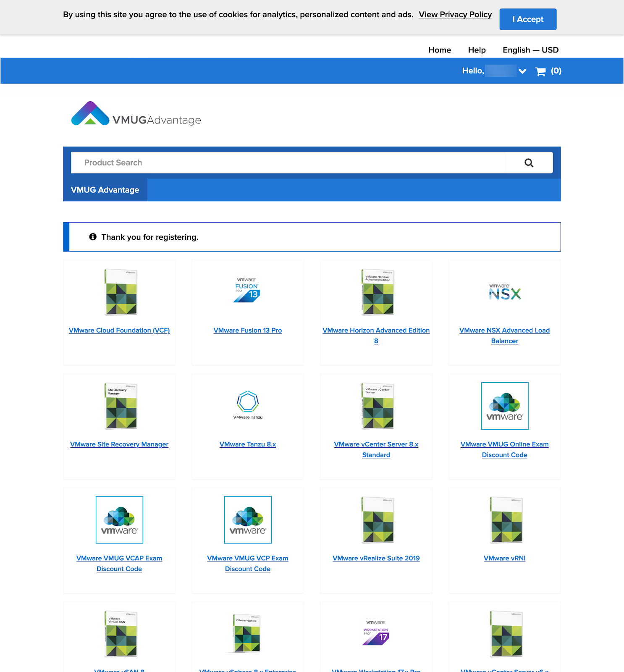This screenshot has width=624, height=672.
Task: Open the VMware vRNI link
Action: [x=505, y=558]
